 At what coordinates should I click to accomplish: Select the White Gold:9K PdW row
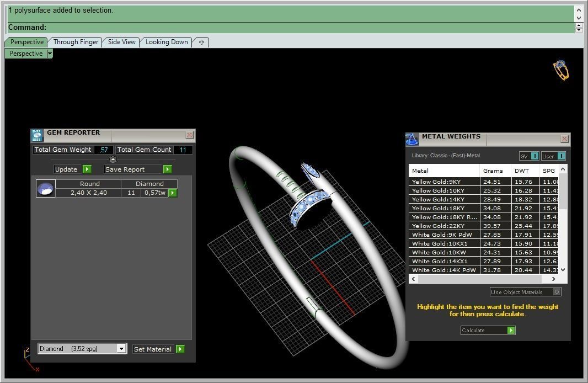coord(483,235)
